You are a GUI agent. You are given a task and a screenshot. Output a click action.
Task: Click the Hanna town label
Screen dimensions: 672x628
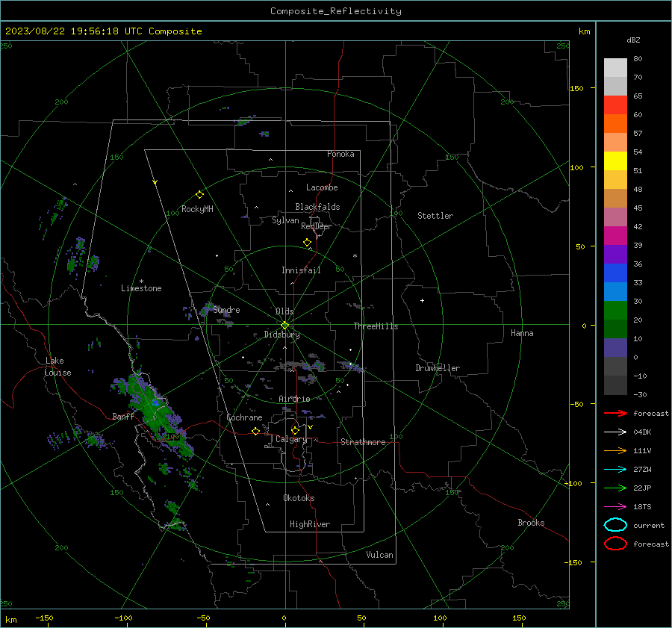click(x=522, y=333)
